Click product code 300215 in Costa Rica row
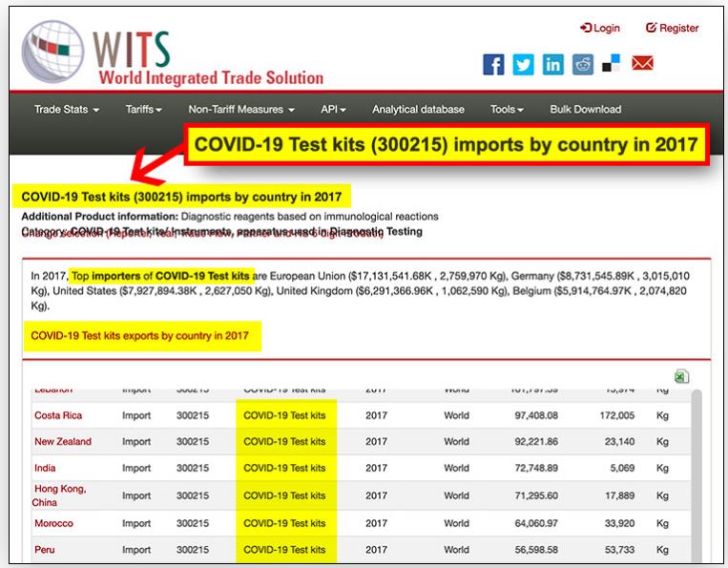Screen dimensions: 728x568 [193, 415]
